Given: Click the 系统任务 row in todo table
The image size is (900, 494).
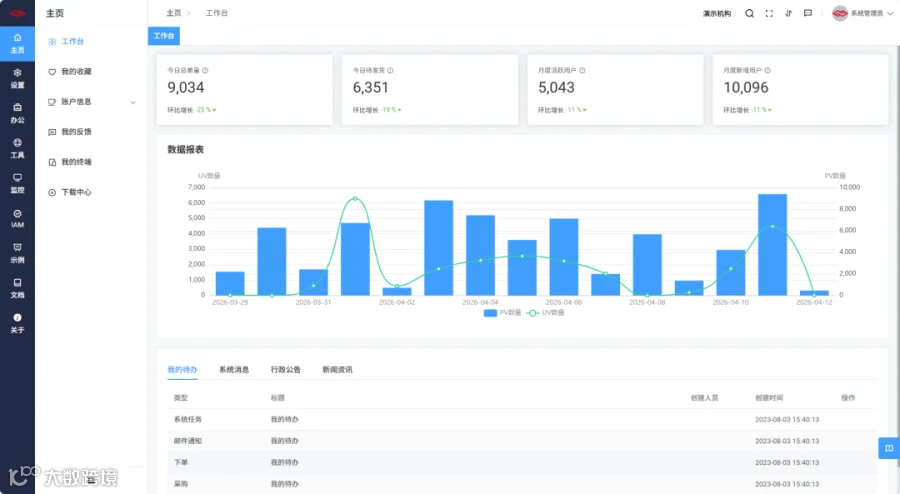Looking at the screenshot, I should [522, 419].
